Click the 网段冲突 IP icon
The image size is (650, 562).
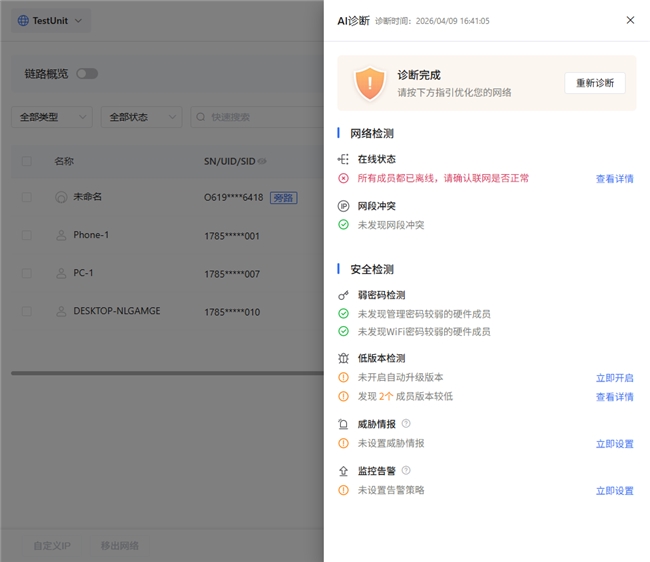[x=344, y=206]
